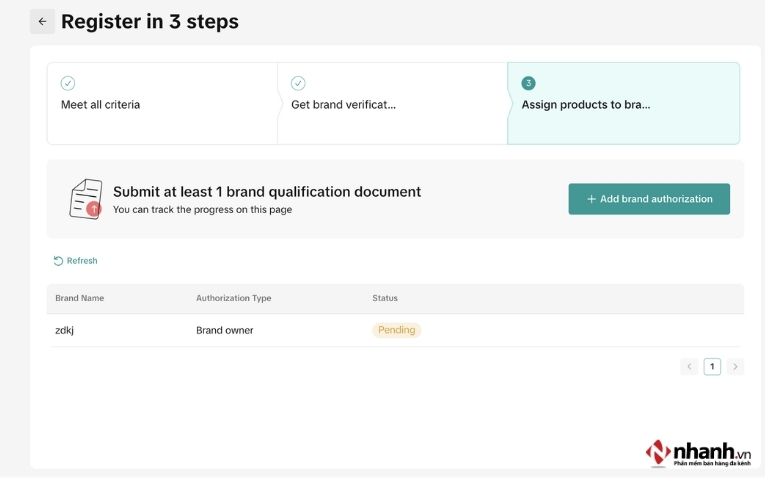Open the Assign products to brand step
This screenshot has width=765, height=478.
[586, 105]
